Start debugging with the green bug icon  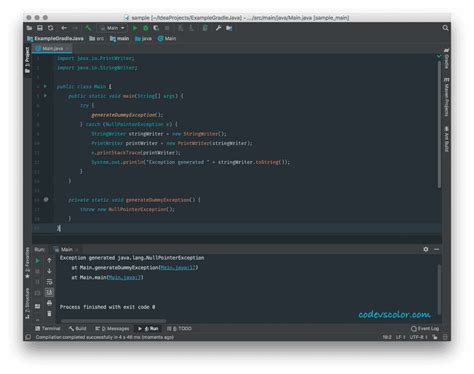pyautogui.click(x=145, y=28)
